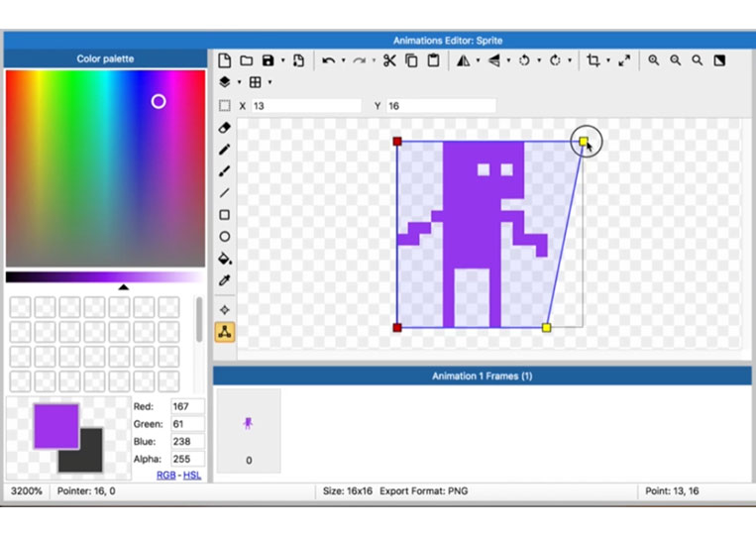The width and height of the screenshot is (756, 536).
Task: Open the grid options dropdown arrow
Action: tap(270, 82)
